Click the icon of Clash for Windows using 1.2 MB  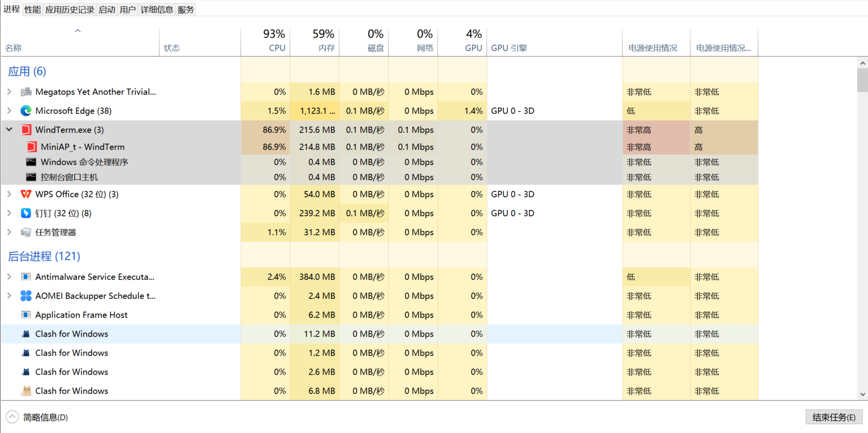click(26, 353)
